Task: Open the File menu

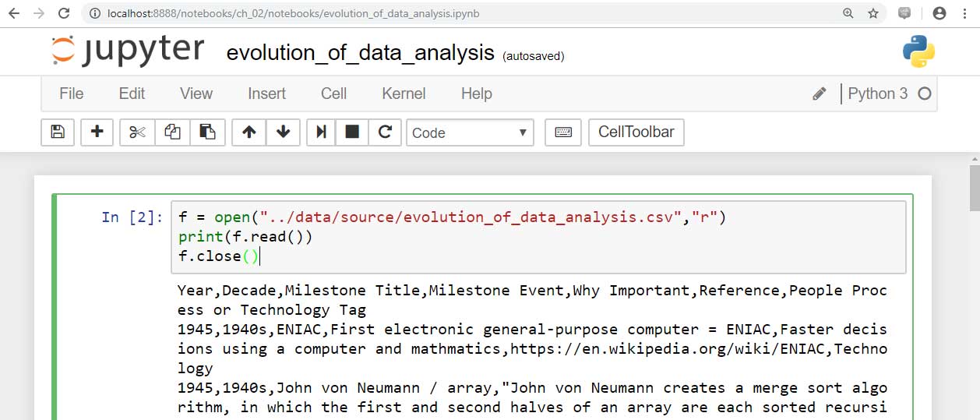Action: tap(71, 94)
